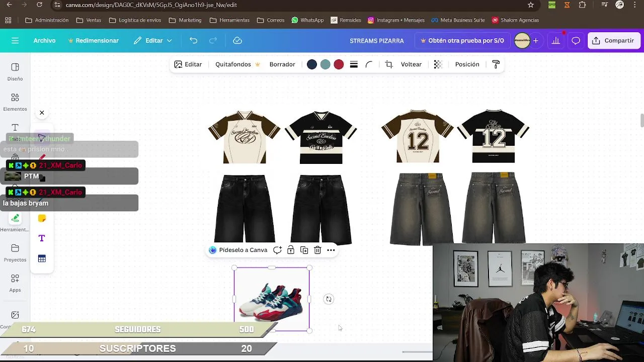The image size is (644, 362).
Task: Select the black striped jersey front
Action: click(x=321, y=137)
